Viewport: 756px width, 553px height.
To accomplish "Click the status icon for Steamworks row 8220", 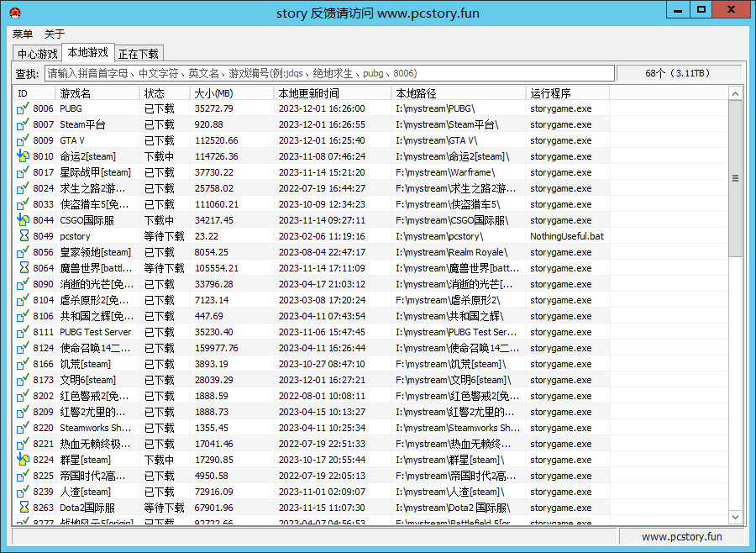I will [23, 428].
